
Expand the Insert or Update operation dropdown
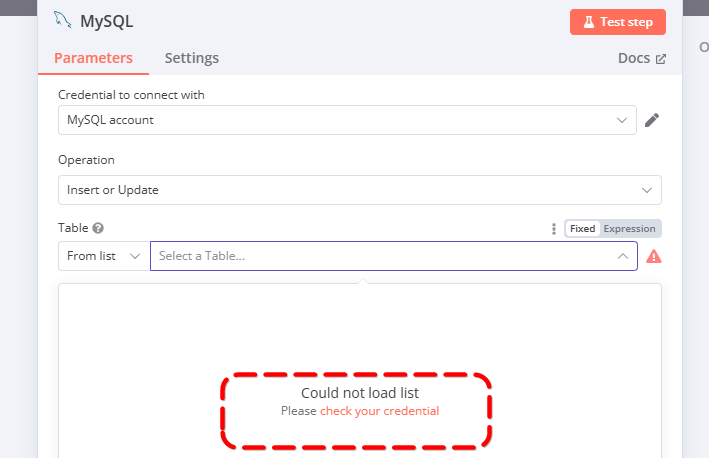360,190
